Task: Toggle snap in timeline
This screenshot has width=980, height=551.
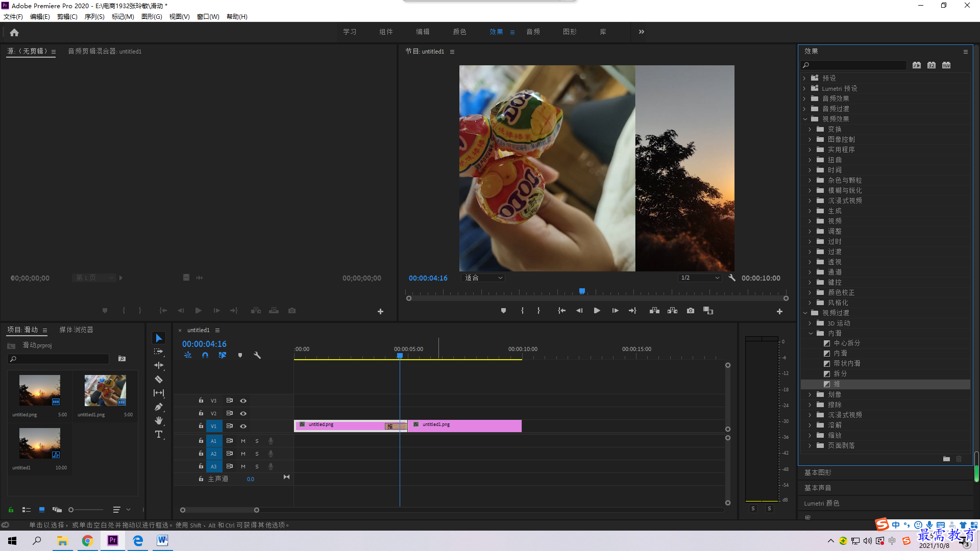Action: tap(205, 355)
